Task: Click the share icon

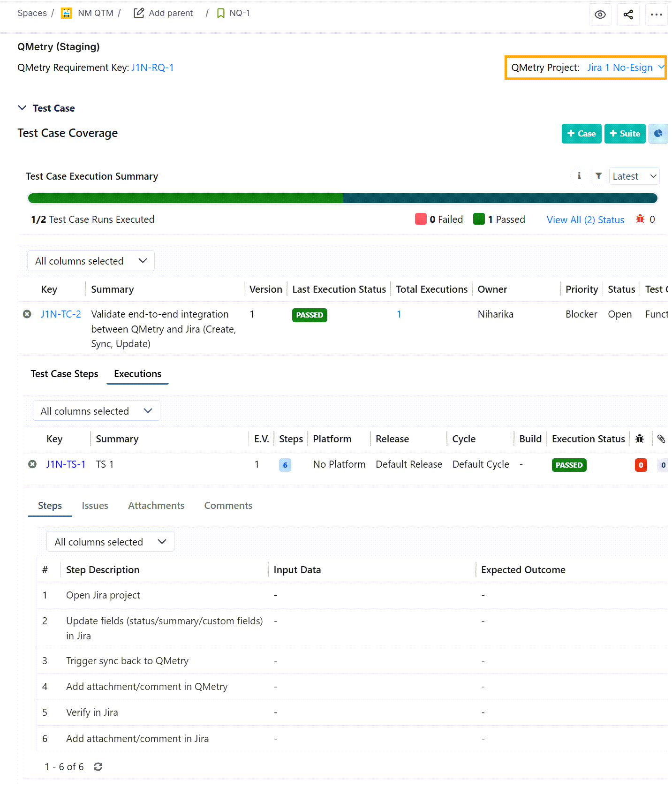Action: tap(628, 15)
